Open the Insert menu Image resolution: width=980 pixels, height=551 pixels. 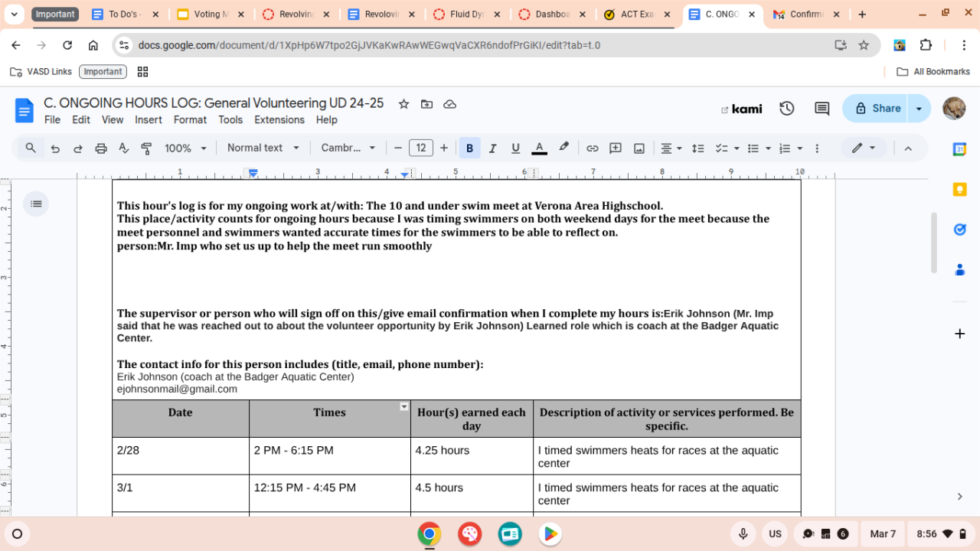coord(148,119)
